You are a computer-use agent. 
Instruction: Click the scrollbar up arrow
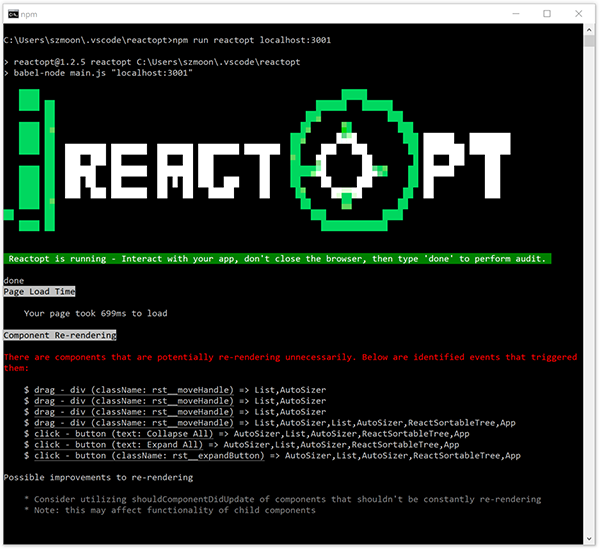pos(589,29)
